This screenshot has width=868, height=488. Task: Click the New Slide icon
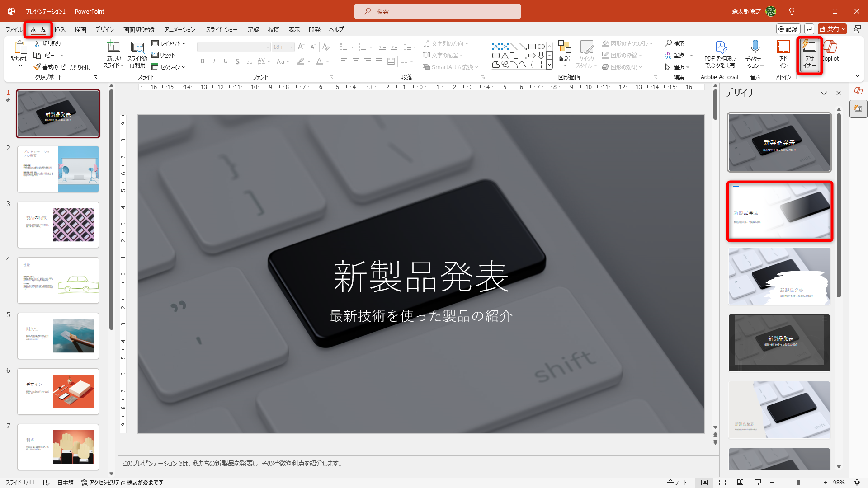coord(113,47)
